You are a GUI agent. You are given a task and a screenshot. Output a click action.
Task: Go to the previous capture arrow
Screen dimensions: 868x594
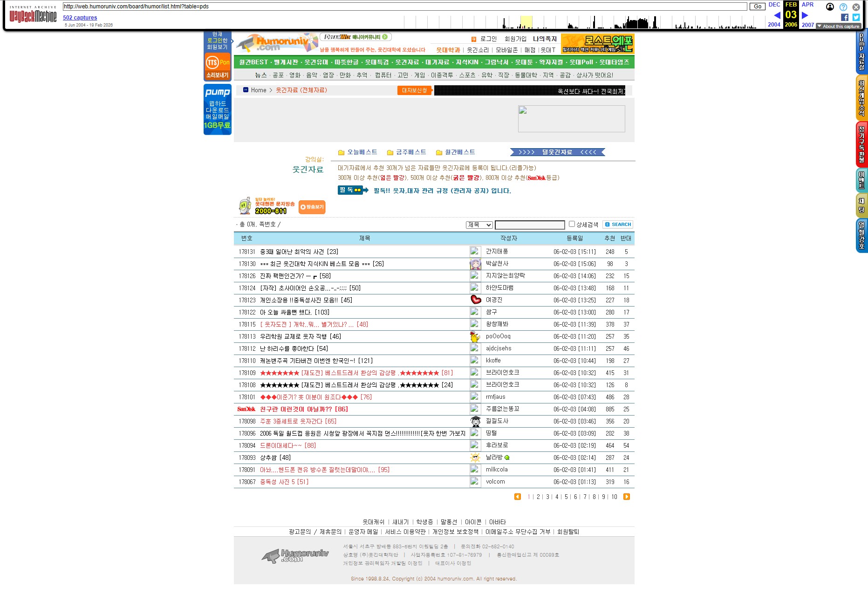click(x=777, y=15)
